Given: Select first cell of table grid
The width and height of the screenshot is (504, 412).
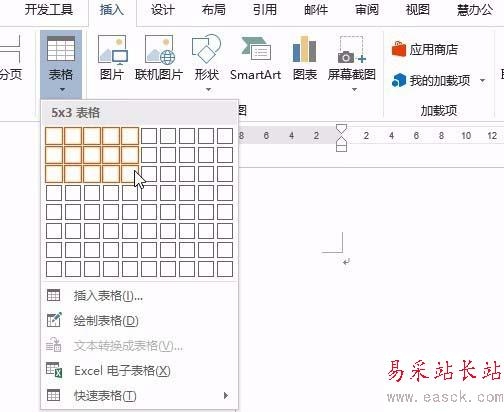Looking at the screenshot, I should [x=54, y=136].
